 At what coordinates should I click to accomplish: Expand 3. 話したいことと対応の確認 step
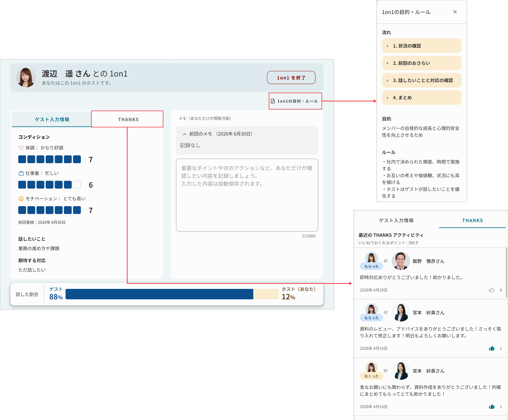(421, 80)
